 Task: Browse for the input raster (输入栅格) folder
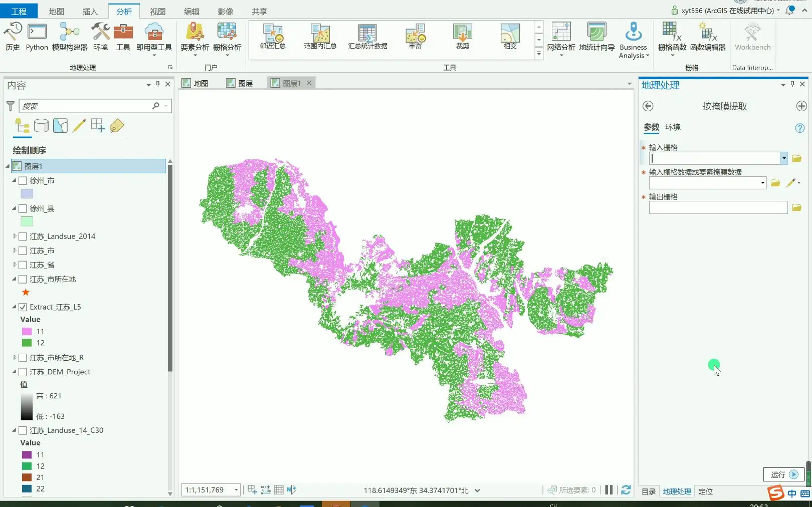coord(797,158)
